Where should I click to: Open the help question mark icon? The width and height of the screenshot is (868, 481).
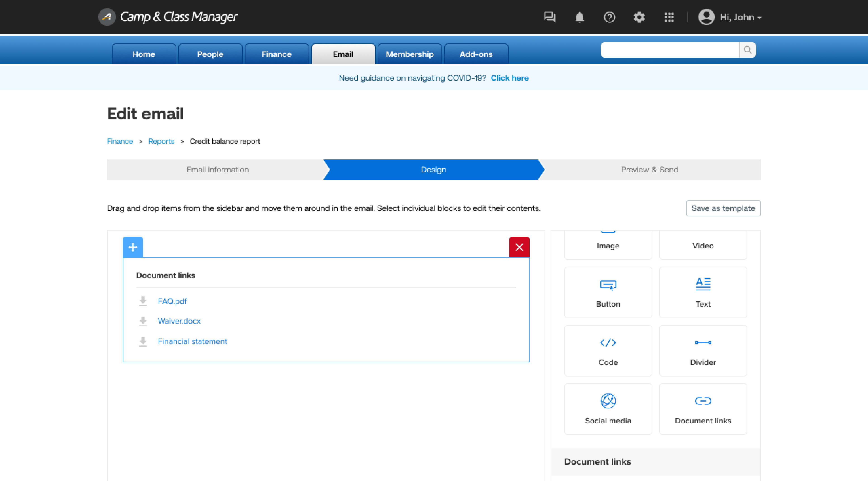click(609, 17)
